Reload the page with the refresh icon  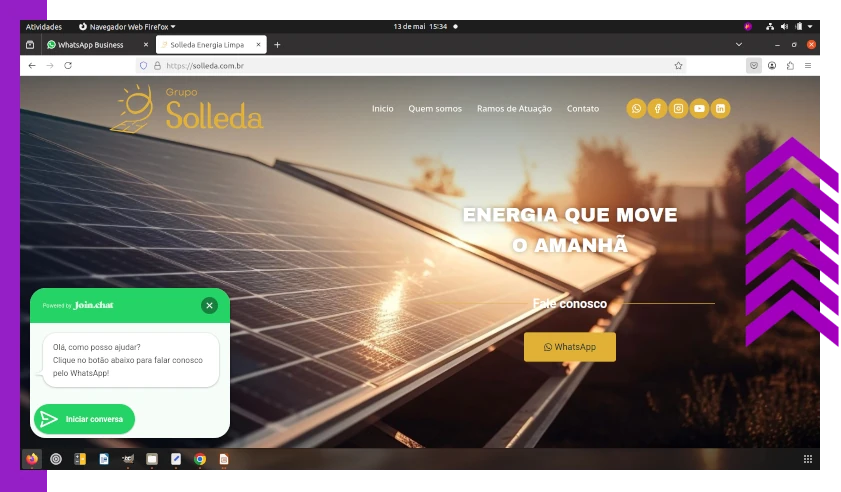tap(68, 65)
